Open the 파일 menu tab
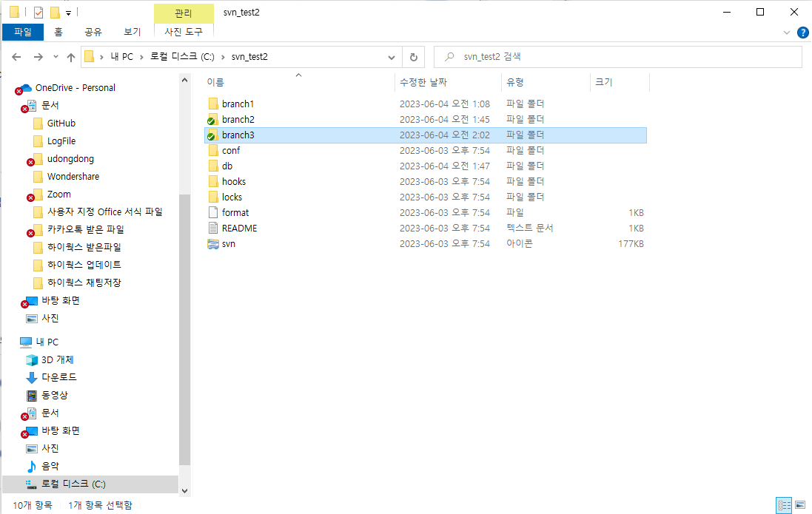The height and width of the screenshot is (514, 812). coord(23,32)
